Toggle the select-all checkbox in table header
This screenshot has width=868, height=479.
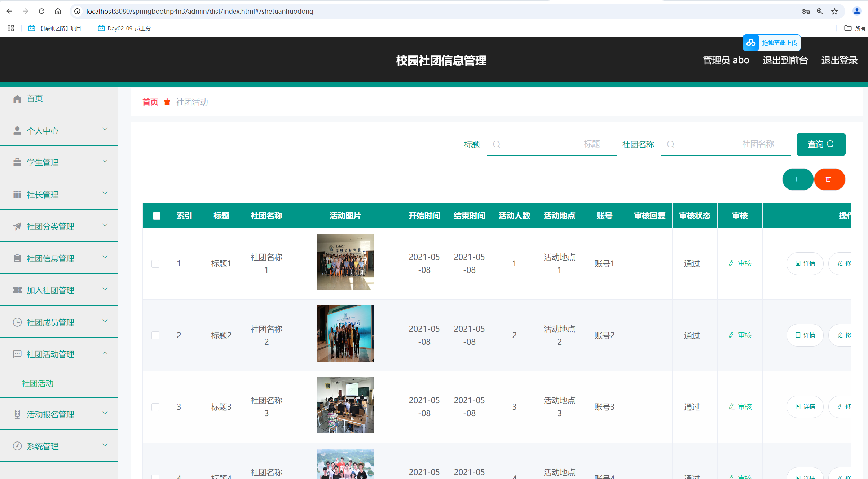pos(157,215)
